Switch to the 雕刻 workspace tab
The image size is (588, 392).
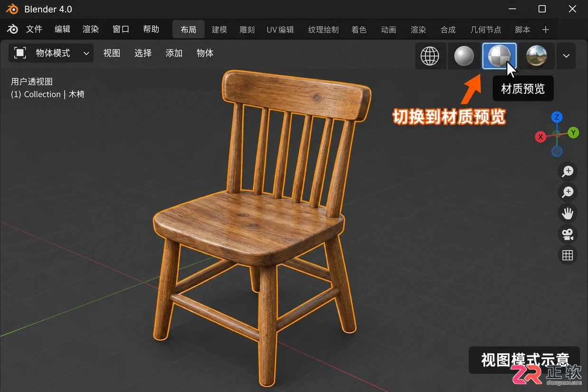click(247, 29)
